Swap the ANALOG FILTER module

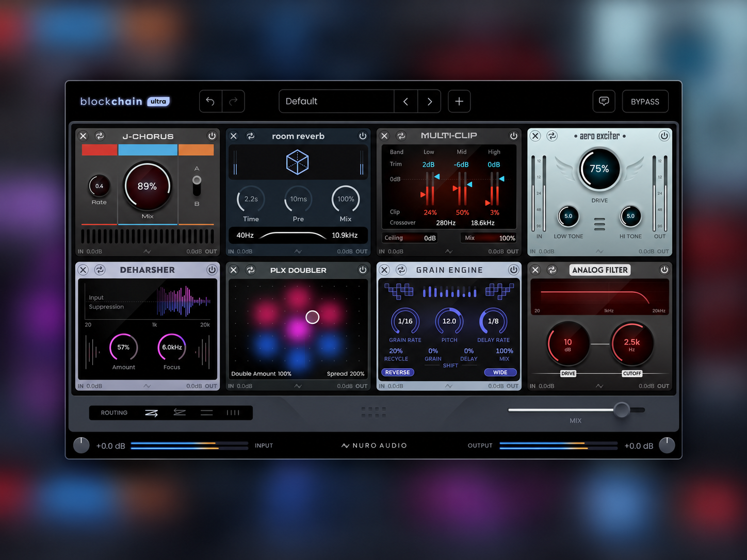pyautogui.click(x=552, y=270)
